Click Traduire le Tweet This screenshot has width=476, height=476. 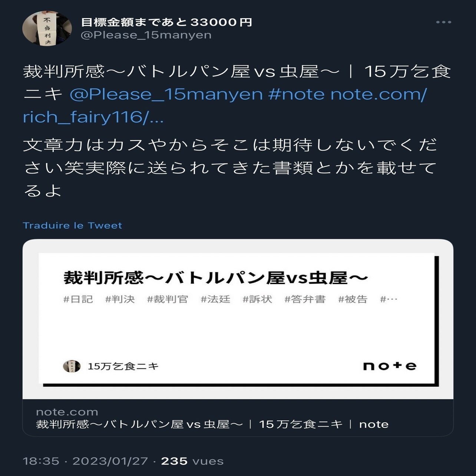tap(72, 225)
